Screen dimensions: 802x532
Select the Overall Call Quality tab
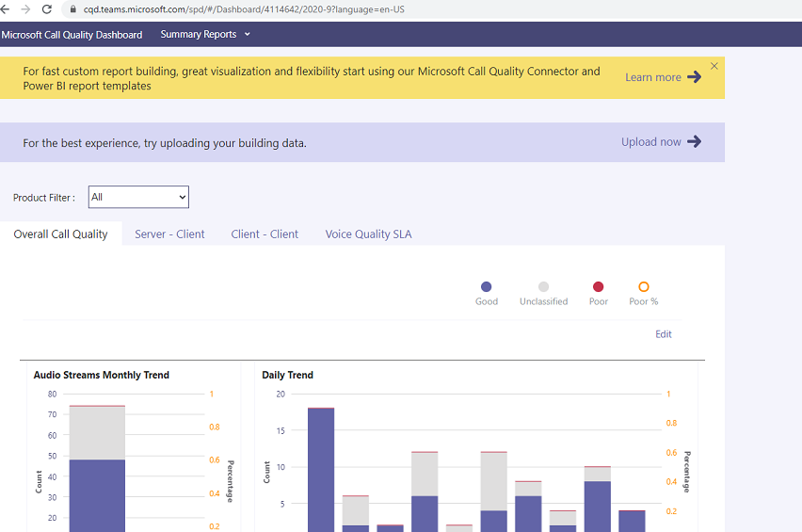(61, 234)
